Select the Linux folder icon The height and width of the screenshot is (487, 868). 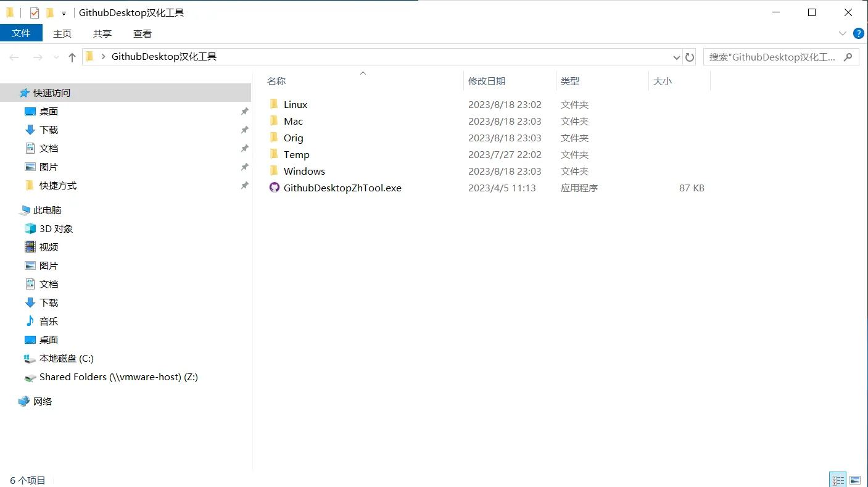coord(275,104)
